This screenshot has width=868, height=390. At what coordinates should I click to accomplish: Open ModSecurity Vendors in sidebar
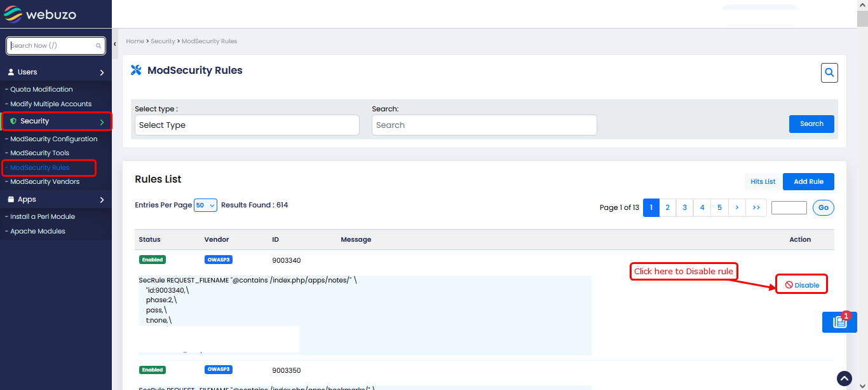pyautogui.click(x=44, y=181)
